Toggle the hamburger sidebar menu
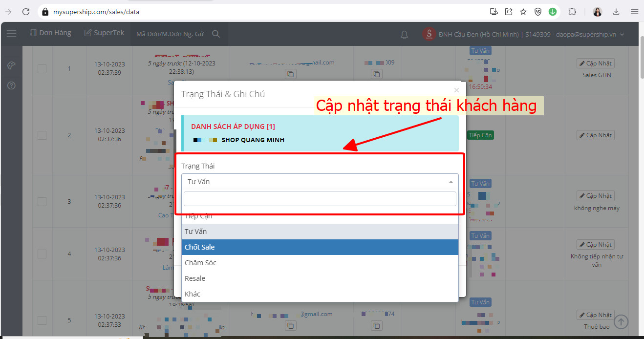 (11, 33)
